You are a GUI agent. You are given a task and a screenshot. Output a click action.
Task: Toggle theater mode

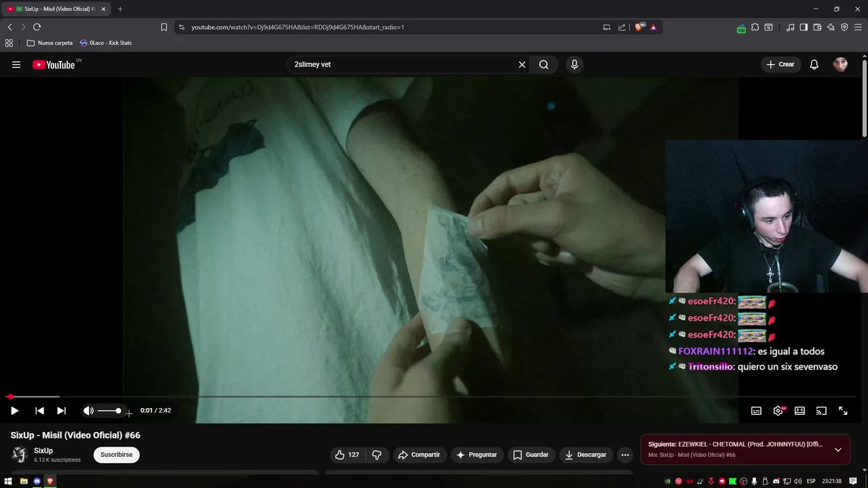[800, 411]
